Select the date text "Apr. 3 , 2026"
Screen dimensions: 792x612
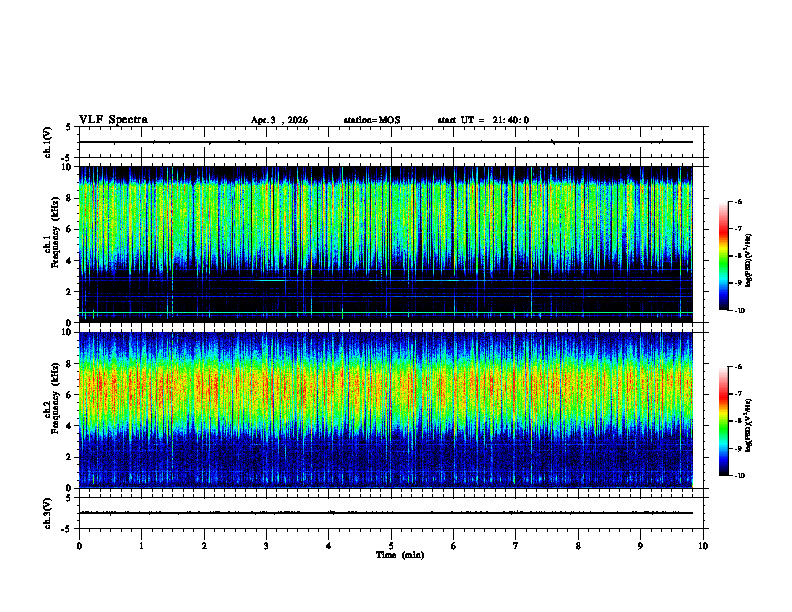click(279, 120)
